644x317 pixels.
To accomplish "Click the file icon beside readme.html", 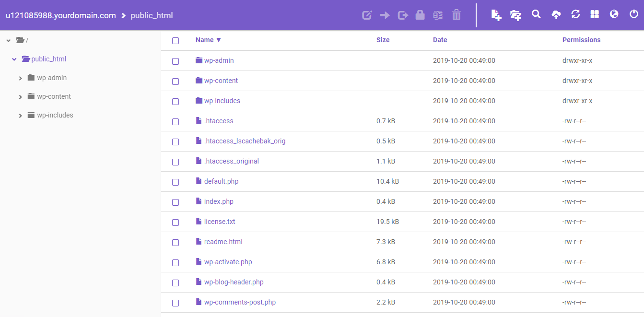I will [199, 242].
